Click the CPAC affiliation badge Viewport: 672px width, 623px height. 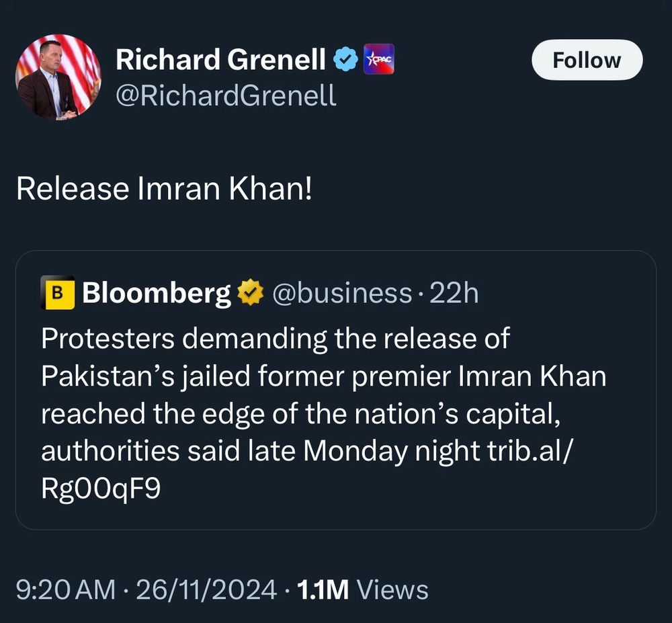pos(378,60)
